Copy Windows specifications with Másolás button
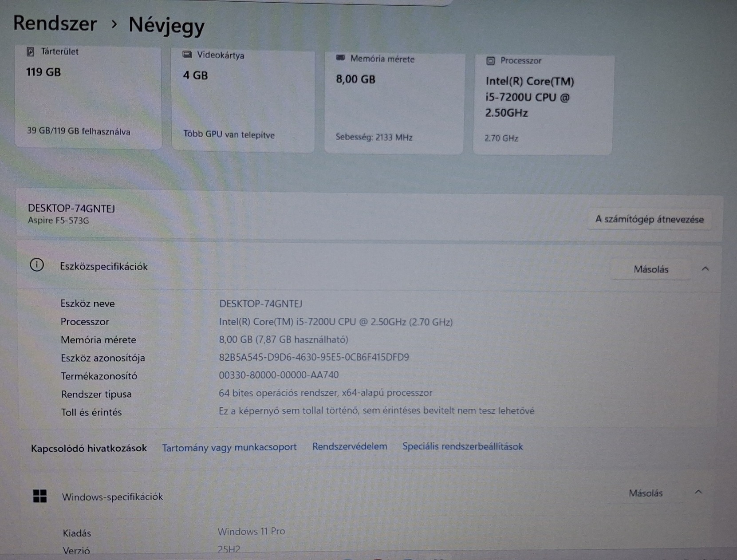 point(646,493)
